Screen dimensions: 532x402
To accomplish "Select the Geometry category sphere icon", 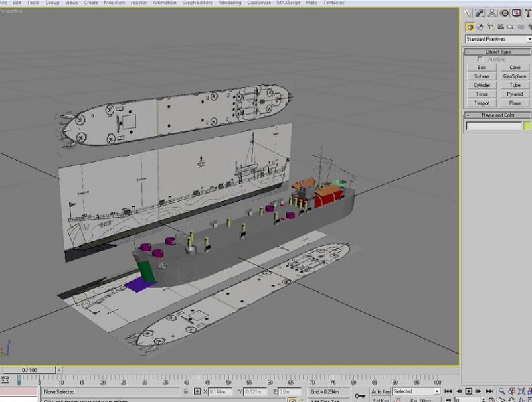I will tap(470, 27).
